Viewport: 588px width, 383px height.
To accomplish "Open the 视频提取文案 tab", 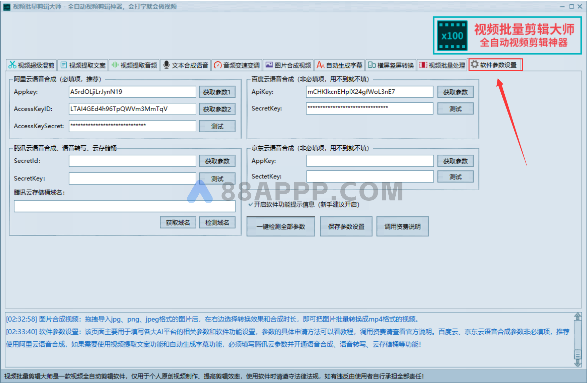I will click(83, 65).
